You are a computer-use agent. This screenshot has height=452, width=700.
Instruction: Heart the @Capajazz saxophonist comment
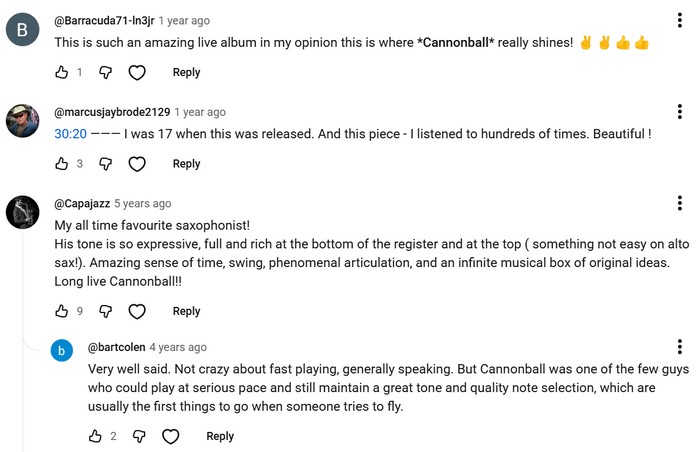tap(137, 311)
